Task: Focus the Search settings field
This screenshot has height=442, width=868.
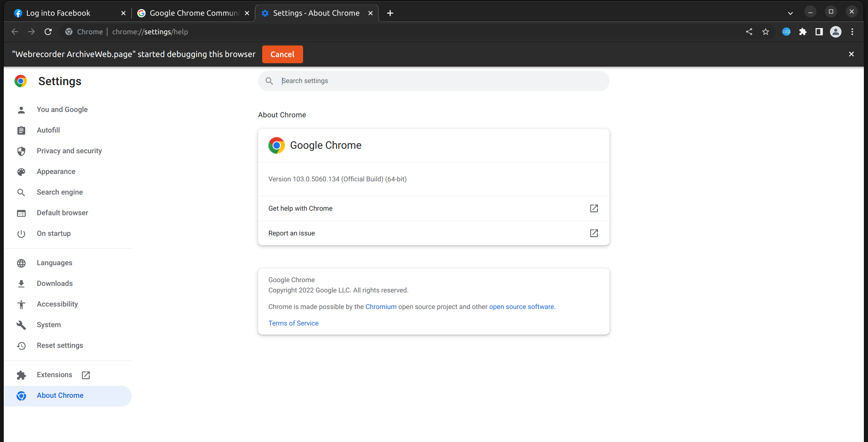Action: (434, 81)
